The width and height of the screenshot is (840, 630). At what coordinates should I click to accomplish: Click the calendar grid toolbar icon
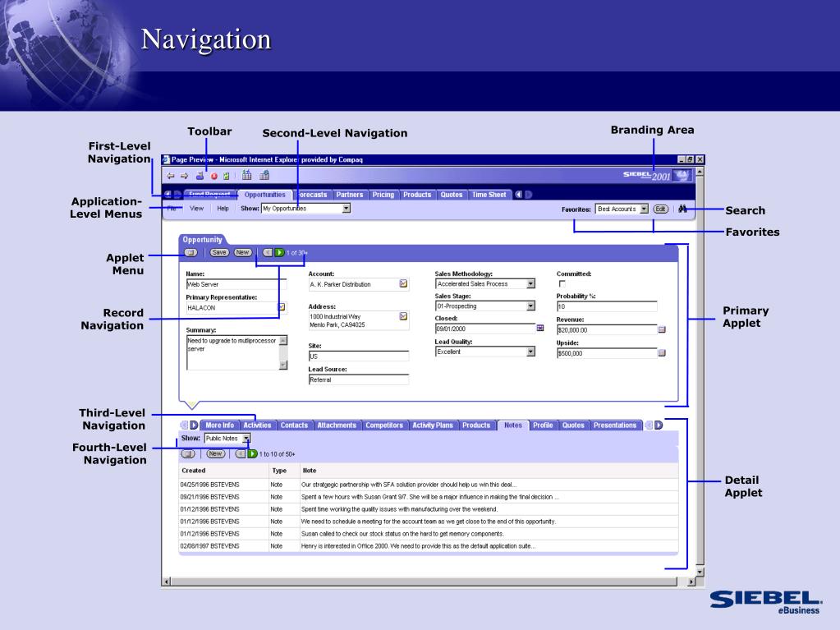(246, 175)
